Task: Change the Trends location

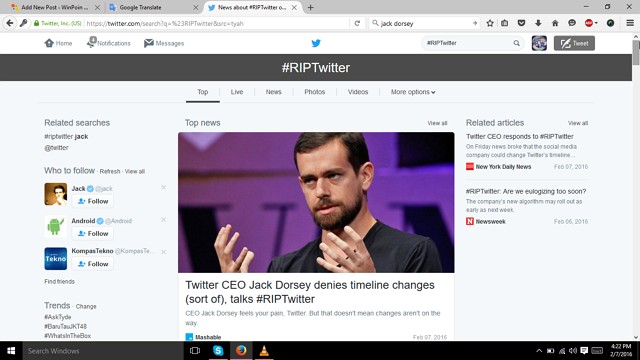Action: coord(86,306)
